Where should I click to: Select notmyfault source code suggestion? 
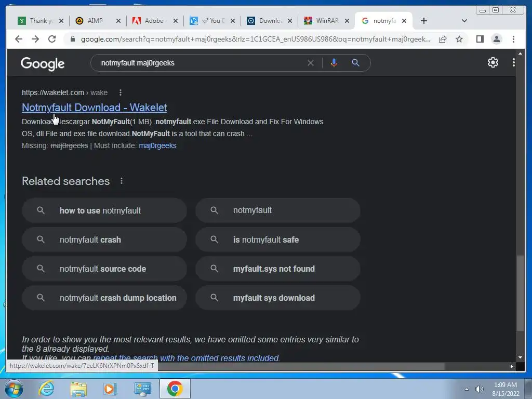[x=104, y=269]
